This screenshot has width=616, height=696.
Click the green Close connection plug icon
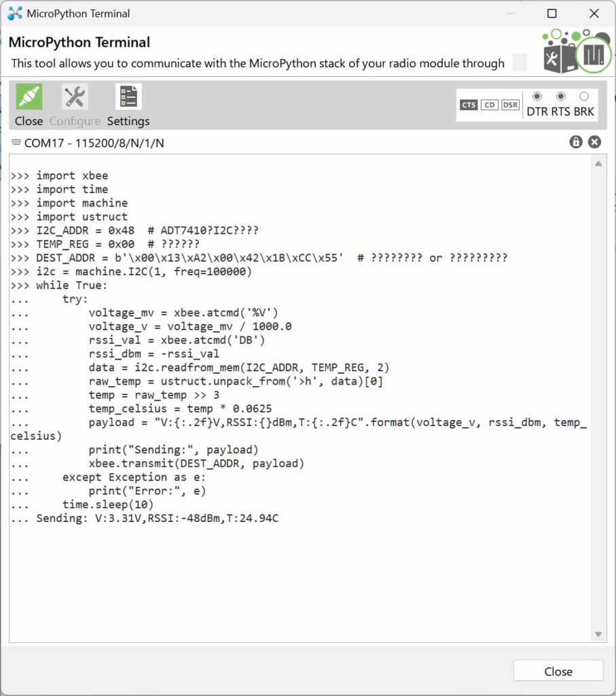coord(29,97)
